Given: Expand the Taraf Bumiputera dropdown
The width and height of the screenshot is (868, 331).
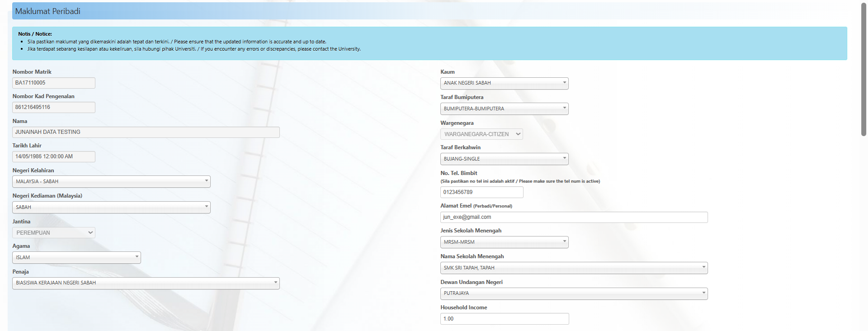Looking at the screenshot, I should [504, 109].
